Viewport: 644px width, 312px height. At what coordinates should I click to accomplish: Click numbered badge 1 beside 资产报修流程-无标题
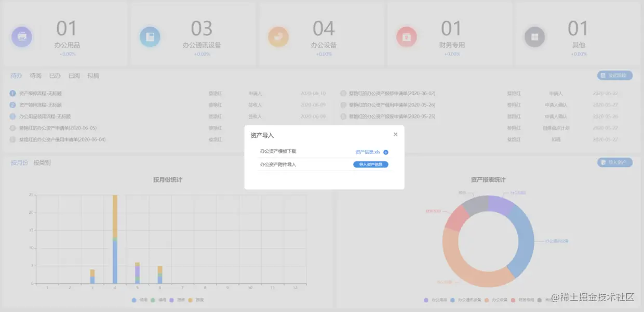tap(13, 94)
